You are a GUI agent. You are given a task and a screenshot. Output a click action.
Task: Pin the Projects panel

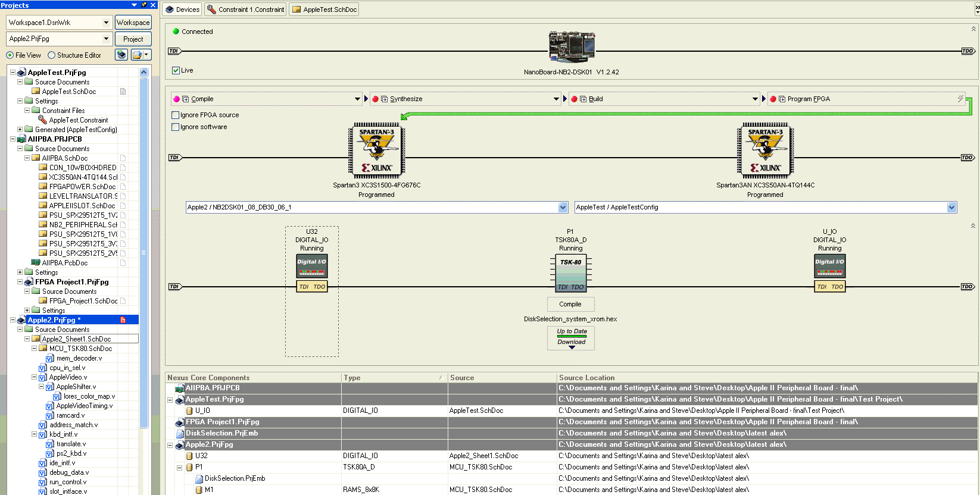coord(144,5)
